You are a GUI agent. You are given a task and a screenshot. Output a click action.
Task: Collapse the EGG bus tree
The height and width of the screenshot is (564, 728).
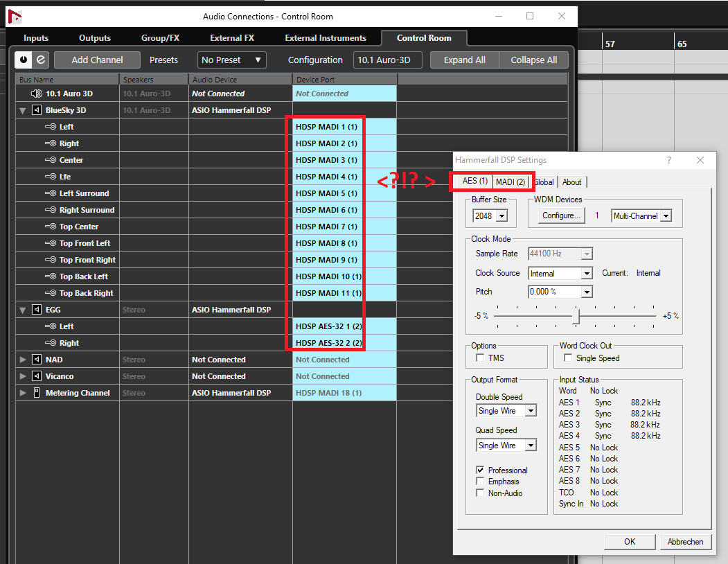tap(22, 310)
